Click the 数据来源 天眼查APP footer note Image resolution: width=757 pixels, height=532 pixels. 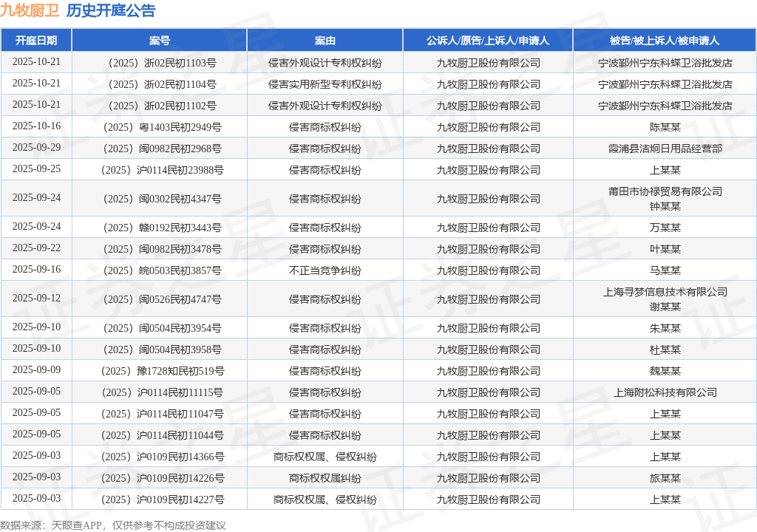tap(113, 525)
